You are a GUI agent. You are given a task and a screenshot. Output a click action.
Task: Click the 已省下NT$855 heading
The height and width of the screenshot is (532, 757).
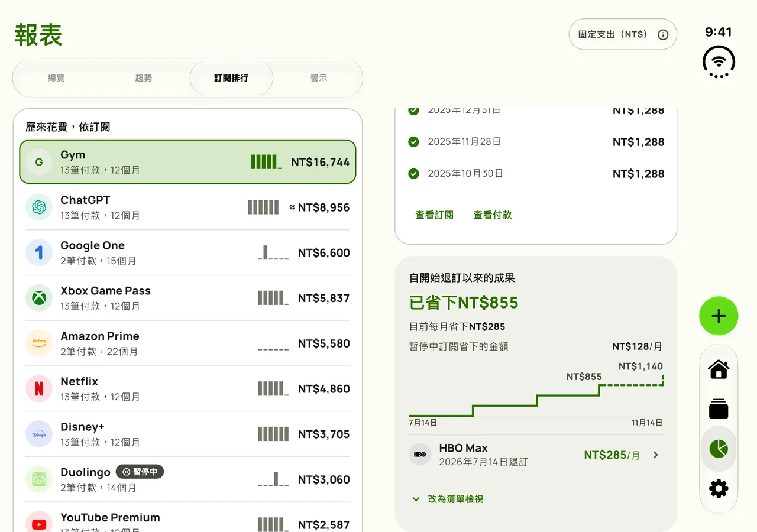click(x=464, y=303)
